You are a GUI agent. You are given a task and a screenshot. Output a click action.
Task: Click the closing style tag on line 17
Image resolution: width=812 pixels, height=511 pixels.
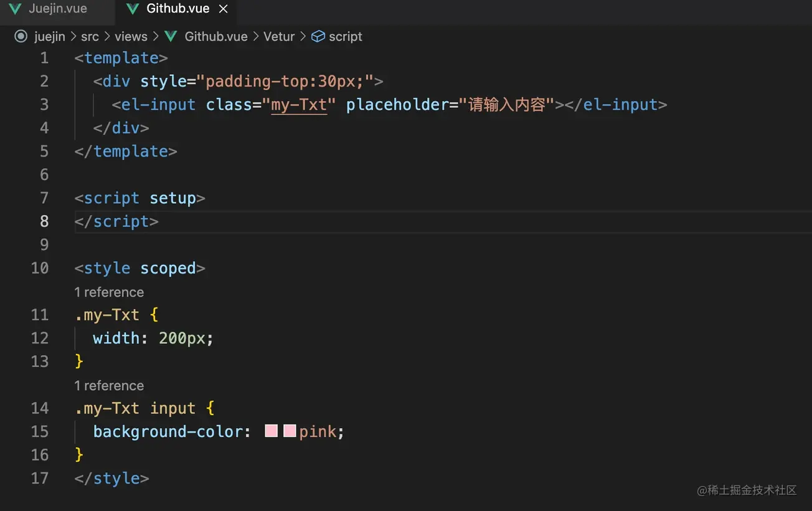click(111, 479)
